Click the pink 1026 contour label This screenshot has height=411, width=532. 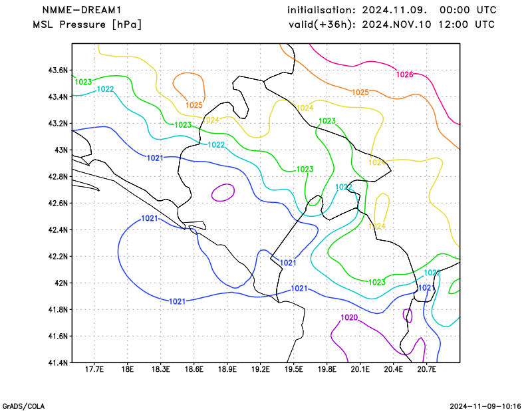click(405, 74)
